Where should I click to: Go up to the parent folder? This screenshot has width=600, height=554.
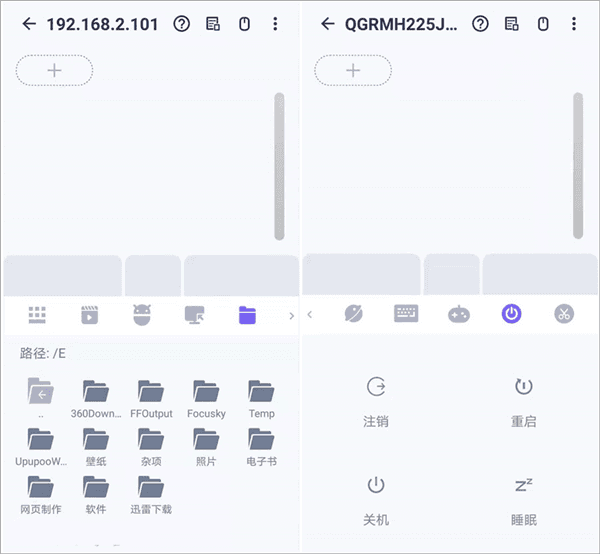pyautogui.click(x=41, y=397)
